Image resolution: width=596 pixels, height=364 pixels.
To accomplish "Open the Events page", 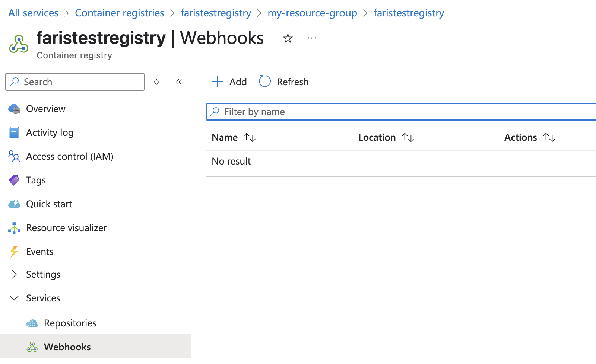I will pyautogui.click(x=39, y=252).
